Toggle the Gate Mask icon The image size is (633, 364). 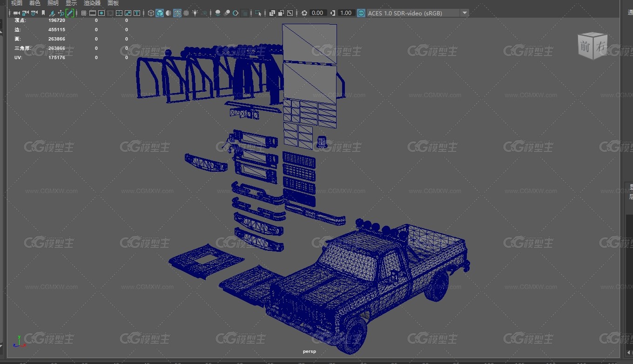tap(110, 13)
